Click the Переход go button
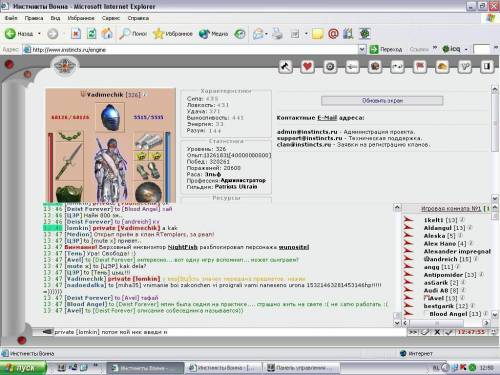The height and width of the screenshot is (375, 500). point(386,50)
